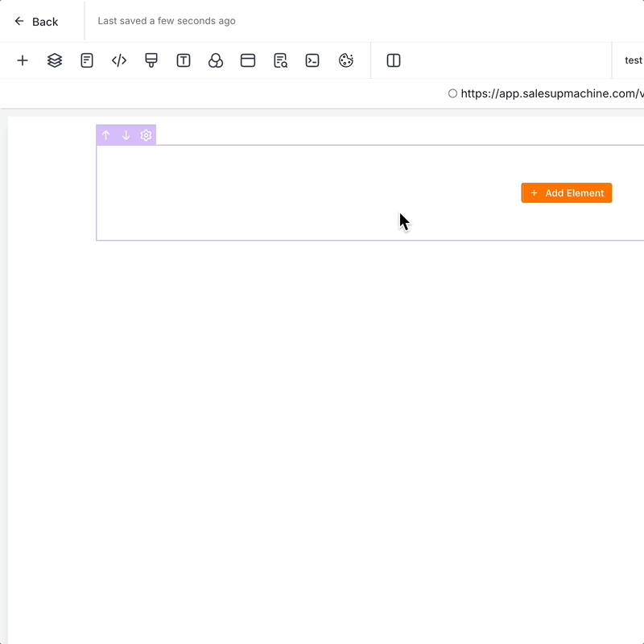This screenshot has height=644, width=644.
Task: Open the cookie consent icon
Action: 346,60
